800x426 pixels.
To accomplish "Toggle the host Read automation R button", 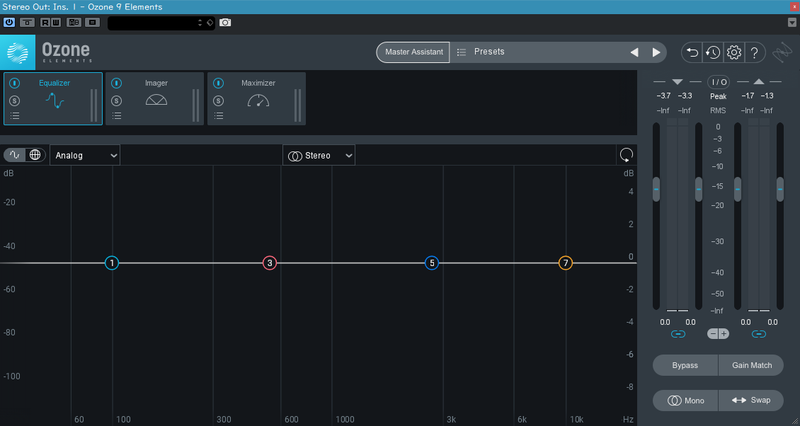I will [x=45, y=22].
